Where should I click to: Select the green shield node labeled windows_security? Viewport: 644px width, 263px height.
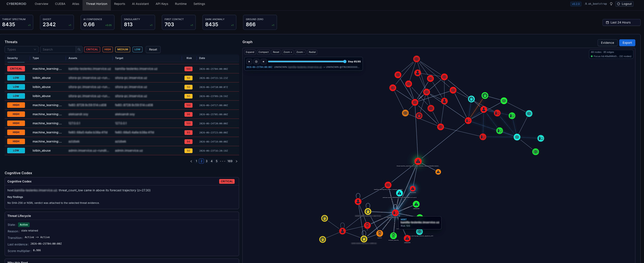[x=393, y=236]
